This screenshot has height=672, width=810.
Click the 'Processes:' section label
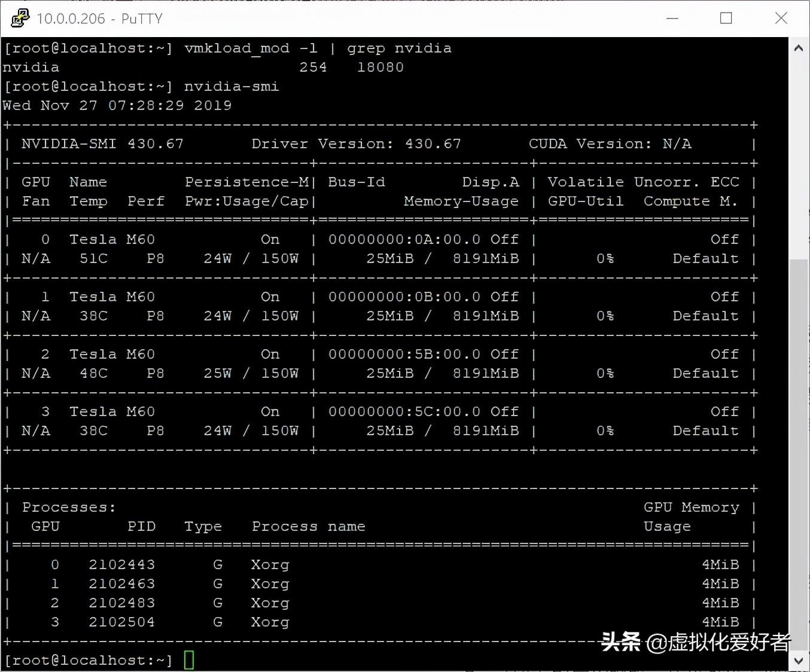coord(69,508)
